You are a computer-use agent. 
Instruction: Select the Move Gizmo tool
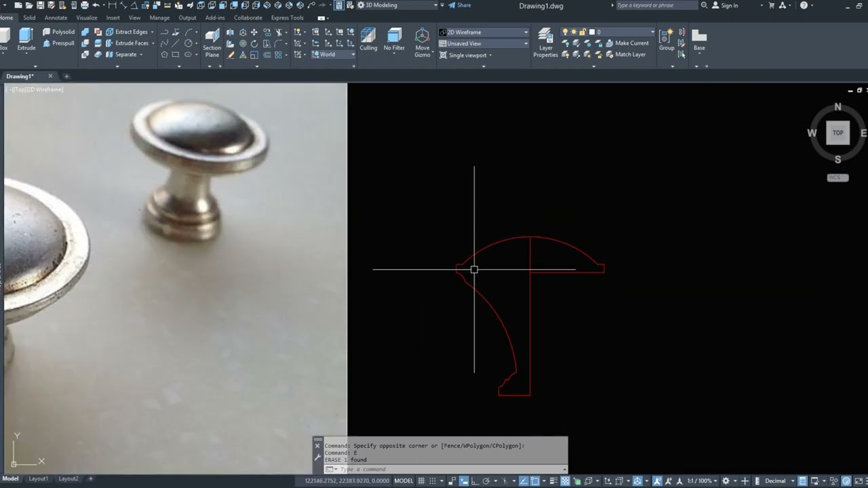click(x=422, y=43)
